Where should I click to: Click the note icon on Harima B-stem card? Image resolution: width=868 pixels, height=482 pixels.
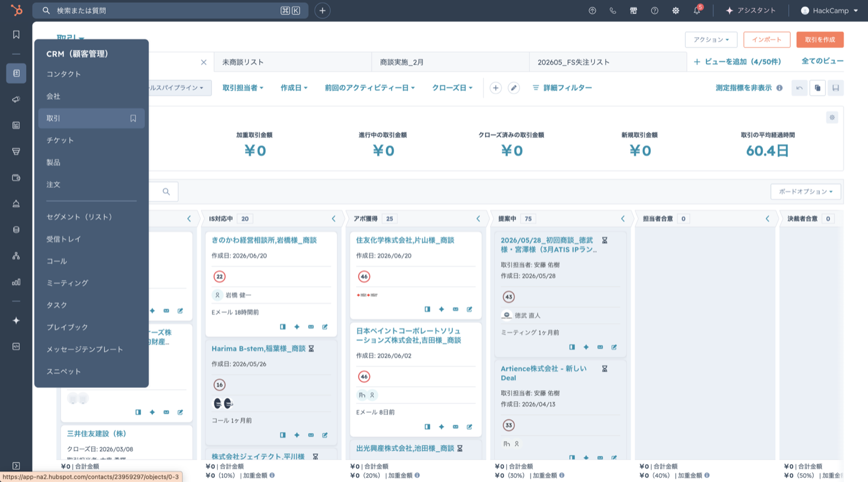pyautogui.click(x=325, y=435)
